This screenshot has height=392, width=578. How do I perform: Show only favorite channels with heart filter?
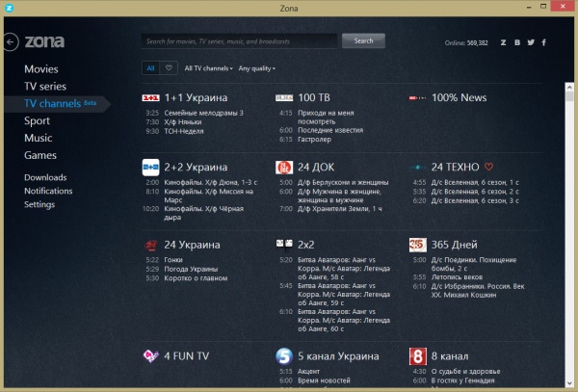pos(169,68)
